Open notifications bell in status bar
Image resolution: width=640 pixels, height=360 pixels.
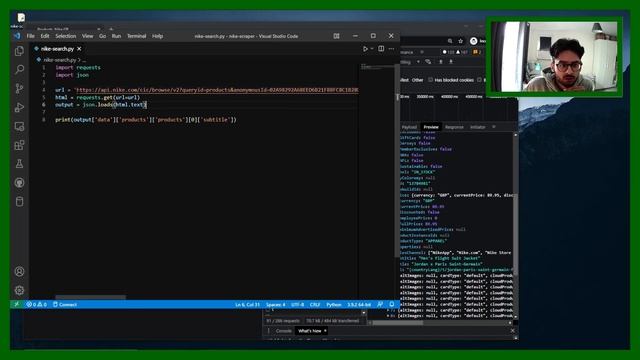[x=392, y=304]
